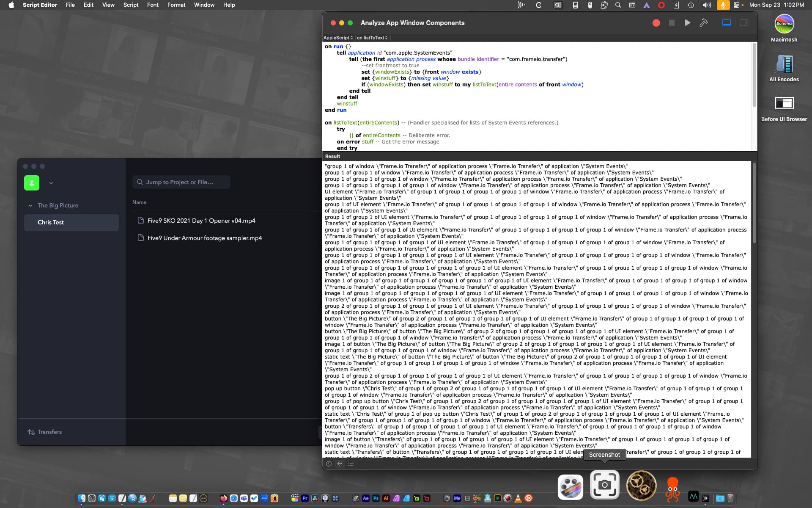The height and width of the screenshot is (508, 812).
Task: Click the Name column header in Frame.io
Action: pos(139,202)
